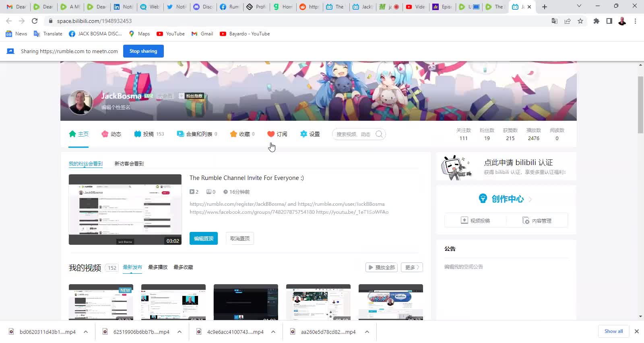Open the 合集和列表 collections tab

[197, 134]
